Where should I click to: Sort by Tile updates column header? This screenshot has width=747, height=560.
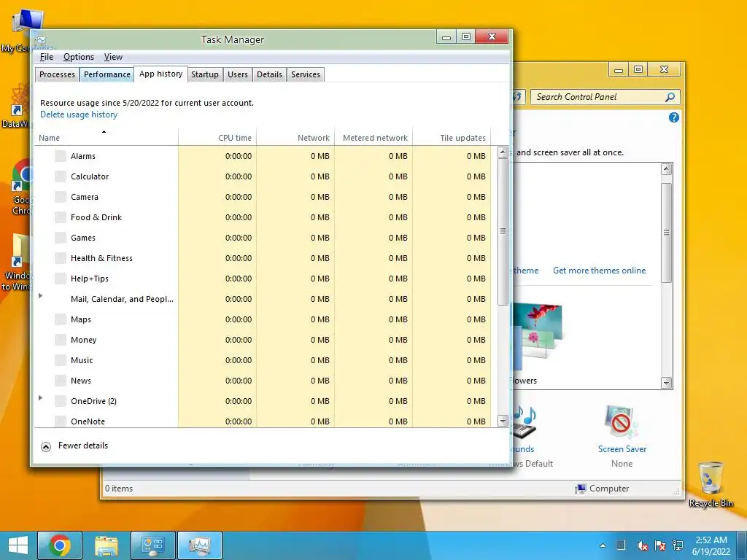click(452, 137)
